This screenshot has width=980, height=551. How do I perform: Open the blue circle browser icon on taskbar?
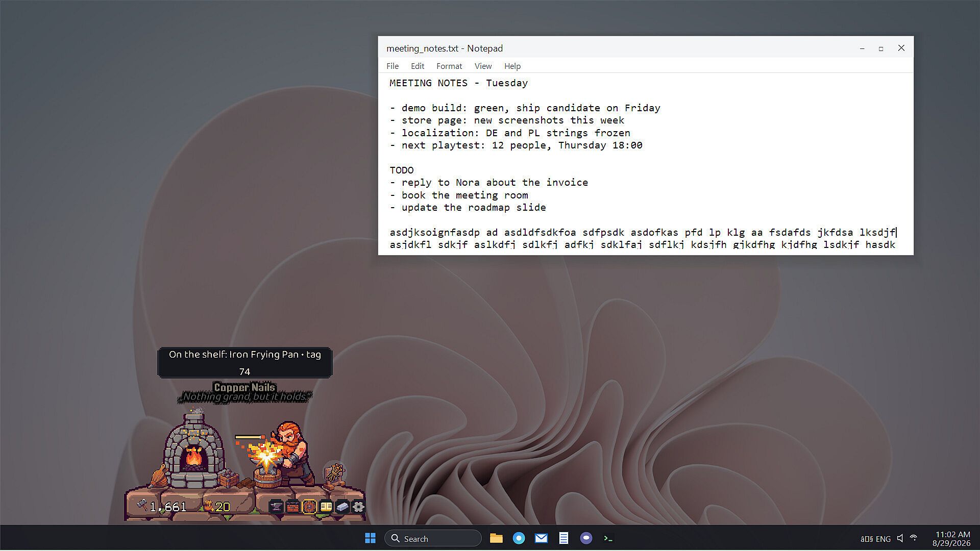point(519,538)
